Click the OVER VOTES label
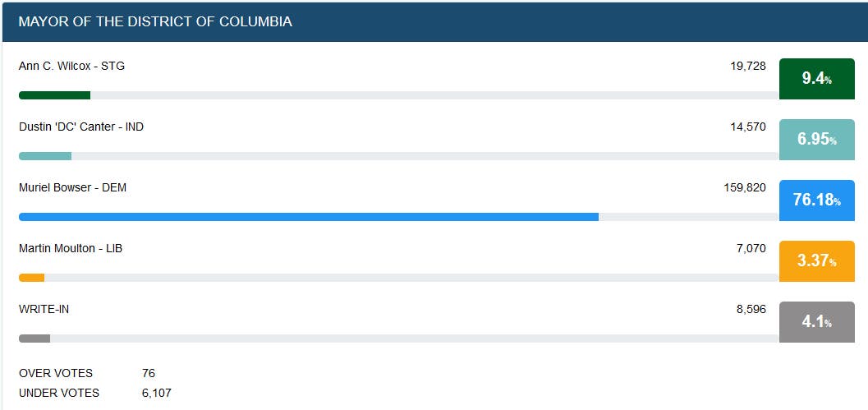Screen dimensions: 868x410 (x=55, y=373)
